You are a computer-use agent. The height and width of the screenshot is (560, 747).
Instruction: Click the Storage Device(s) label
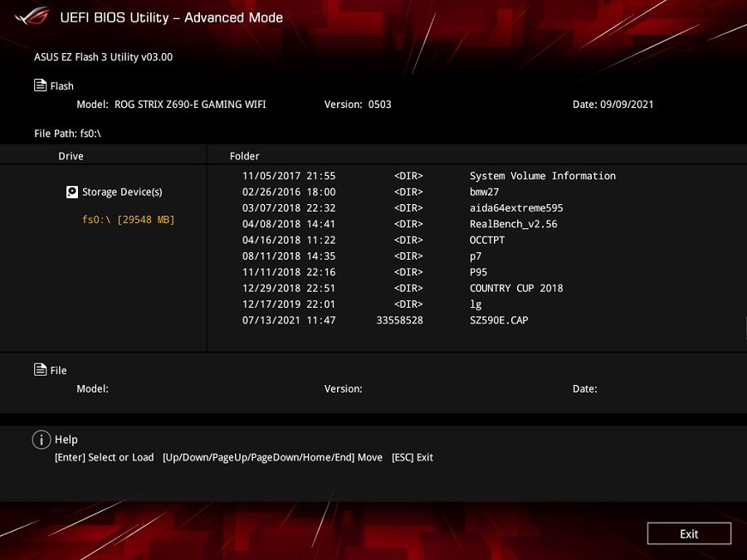(x=122, y=192)
